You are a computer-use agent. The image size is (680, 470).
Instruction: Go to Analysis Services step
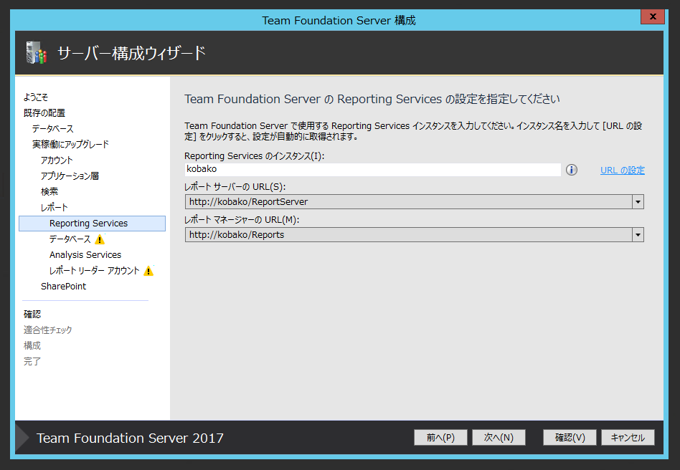point(85,255)
